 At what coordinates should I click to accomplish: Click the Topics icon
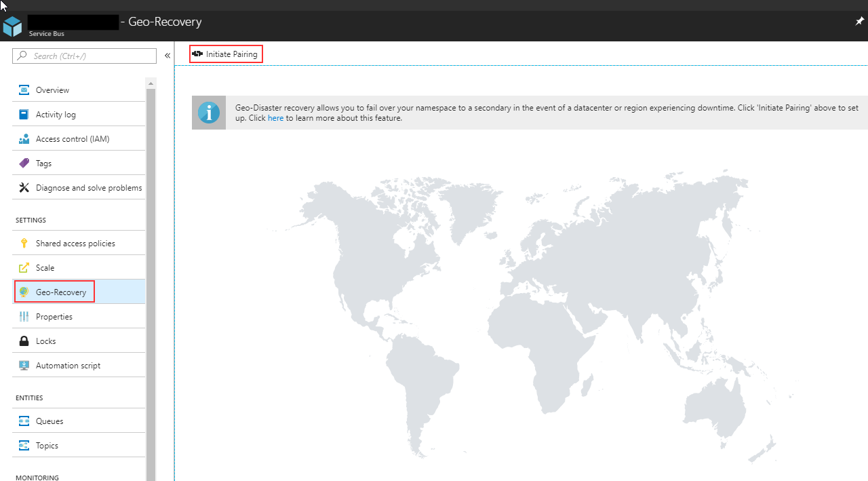24,445
